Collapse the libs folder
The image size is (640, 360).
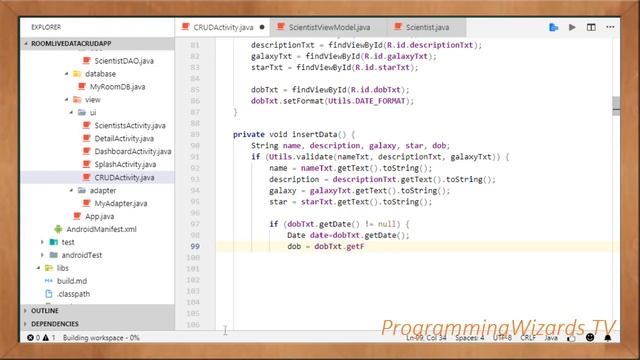tap(38, 268)
